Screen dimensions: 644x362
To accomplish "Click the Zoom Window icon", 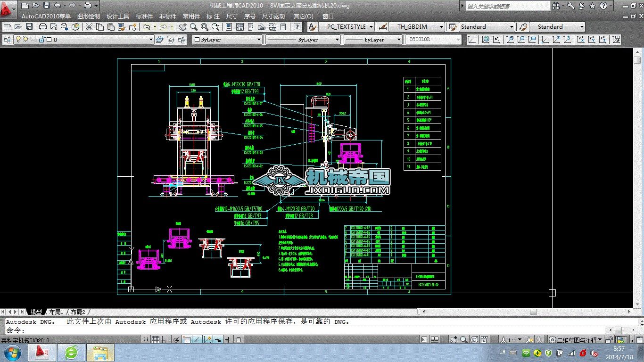I will [205, 27].
